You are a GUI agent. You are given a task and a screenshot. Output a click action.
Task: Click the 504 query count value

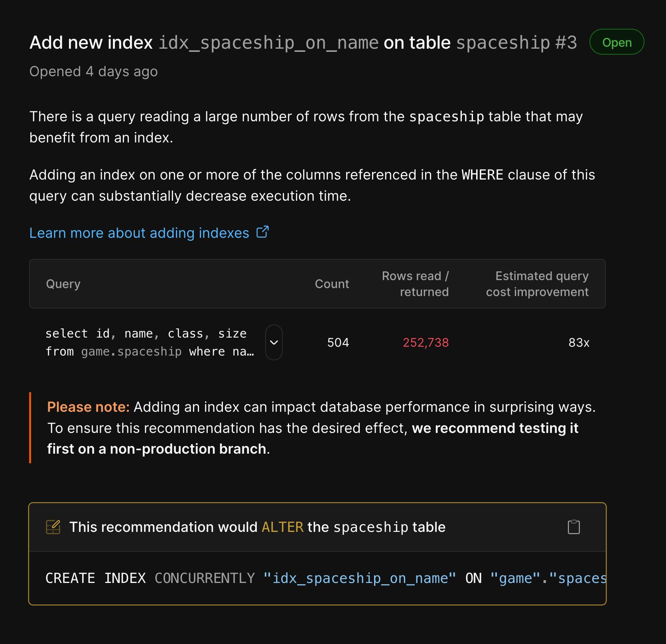point(338,342)
